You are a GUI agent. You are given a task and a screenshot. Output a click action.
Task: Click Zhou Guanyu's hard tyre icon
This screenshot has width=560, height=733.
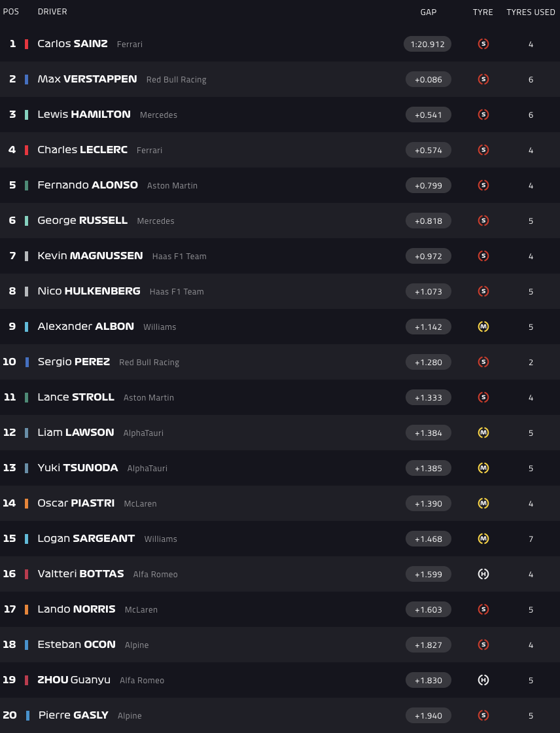click(x=483, y=680)
